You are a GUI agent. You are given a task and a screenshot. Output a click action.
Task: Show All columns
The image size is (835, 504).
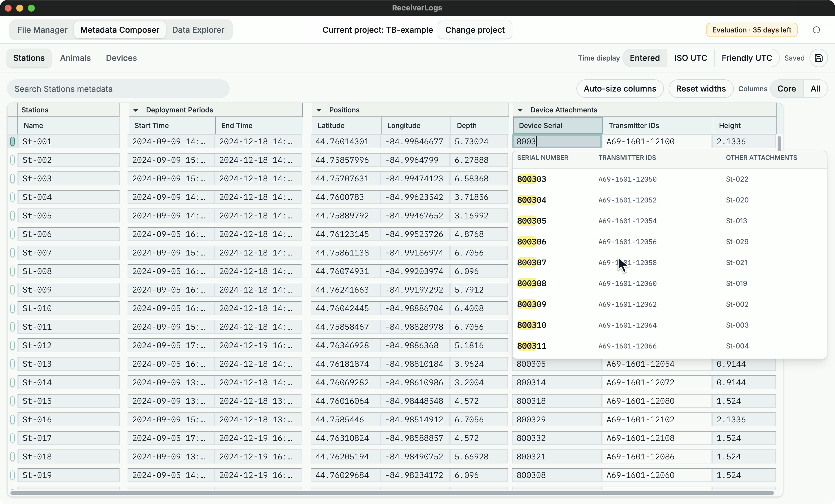point(815,89)
